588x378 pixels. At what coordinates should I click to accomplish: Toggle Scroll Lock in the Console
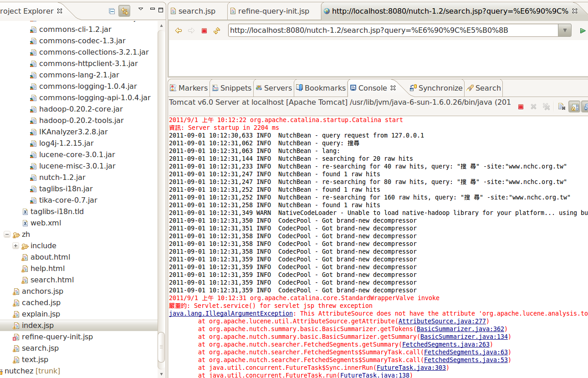point(574,107)
